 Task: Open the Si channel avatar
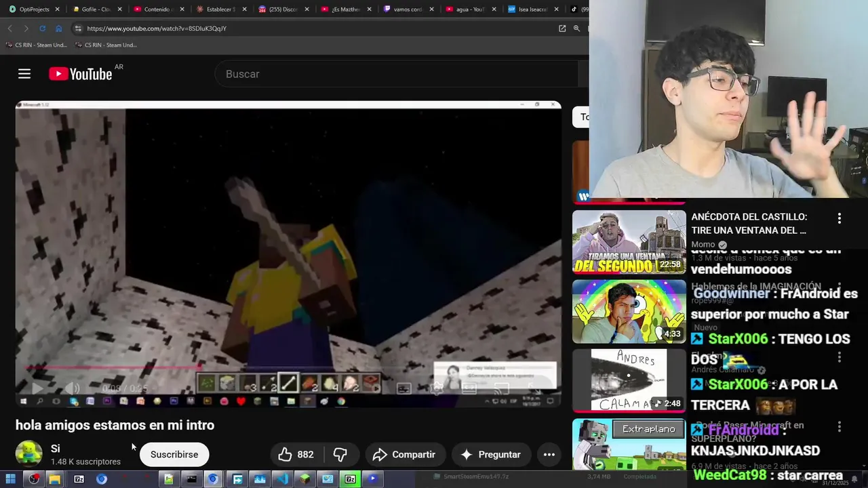[29, 454]
